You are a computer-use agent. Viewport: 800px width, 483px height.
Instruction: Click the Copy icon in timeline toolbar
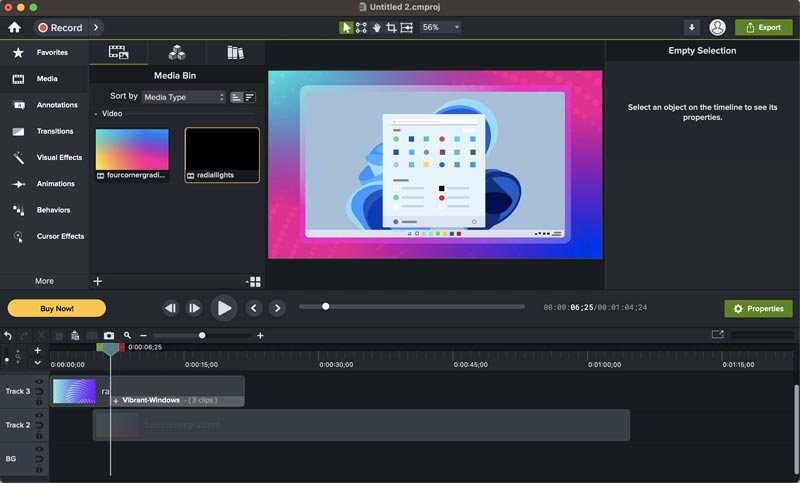tap(59, 336)
